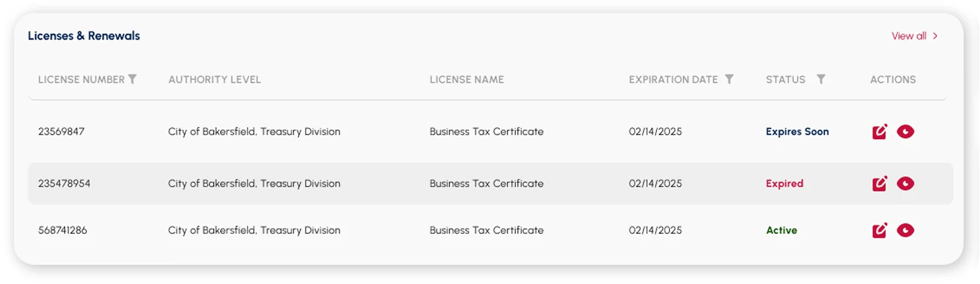Open the Status column filter
This screenshot has width=980, height=284.
click(821, 80)
